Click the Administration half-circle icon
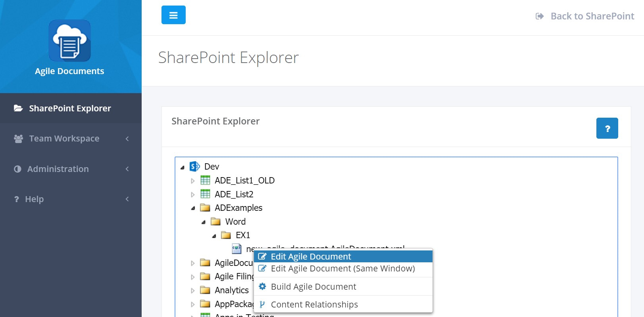 (x=17, y=169)
